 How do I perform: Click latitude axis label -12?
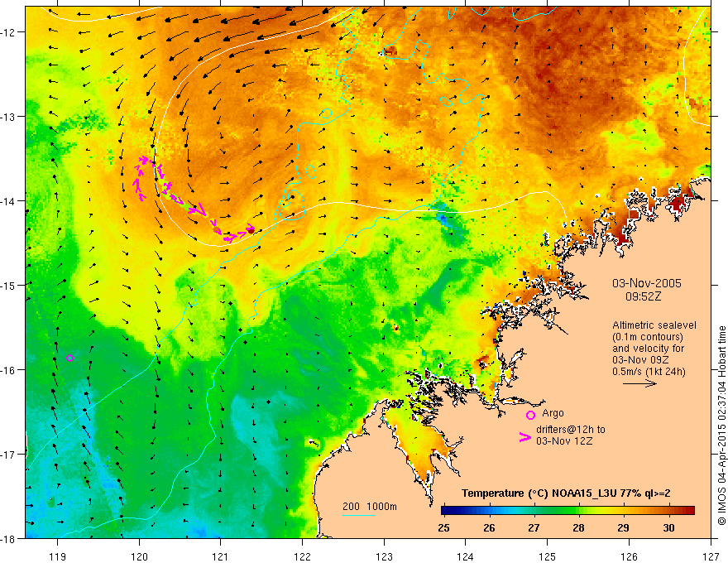[8, 32]
